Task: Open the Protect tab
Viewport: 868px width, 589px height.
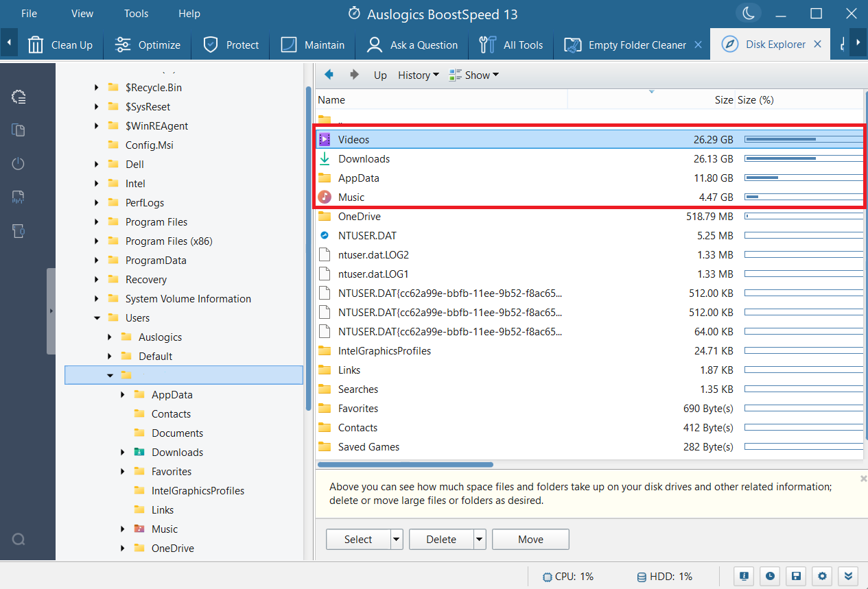Action: 231,45
